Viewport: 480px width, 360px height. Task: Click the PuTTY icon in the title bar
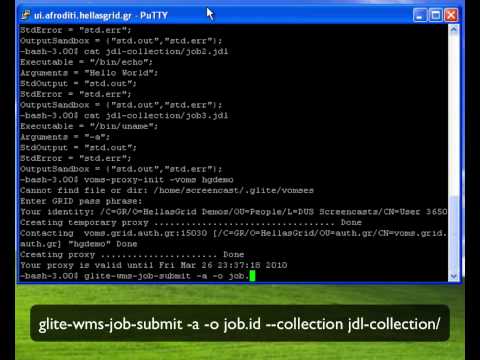pos(26,15)
